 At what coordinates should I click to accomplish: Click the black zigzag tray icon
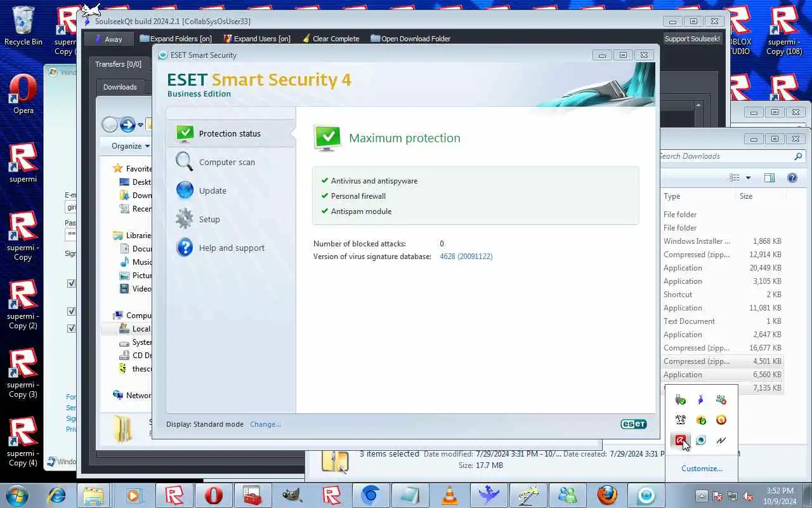721,440
